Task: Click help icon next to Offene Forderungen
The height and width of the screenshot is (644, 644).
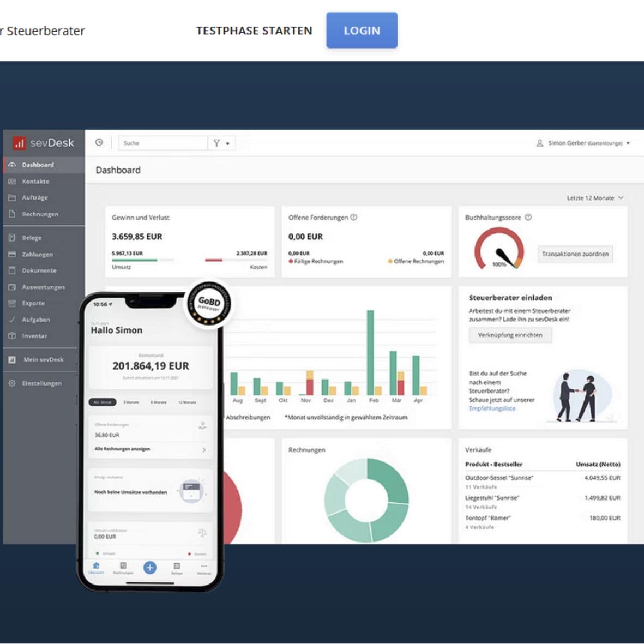Action: (353, 217)
